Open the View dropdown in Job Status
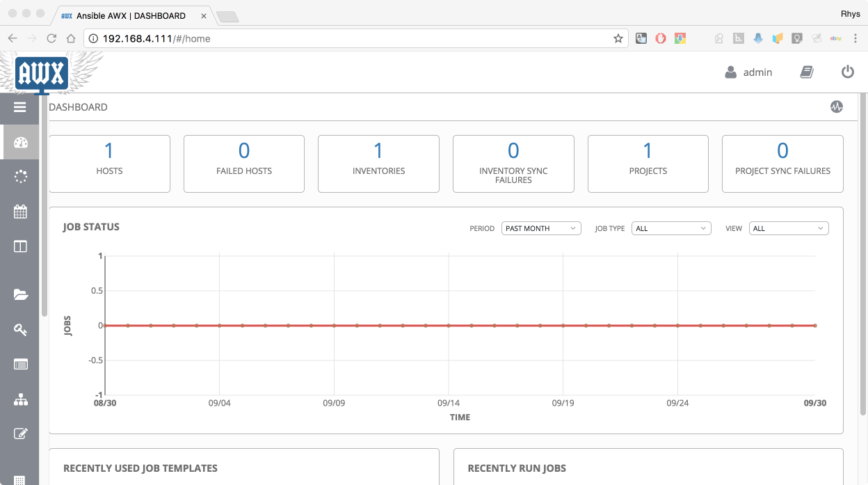Screen dimensions: 868x485 click(789, 228)
